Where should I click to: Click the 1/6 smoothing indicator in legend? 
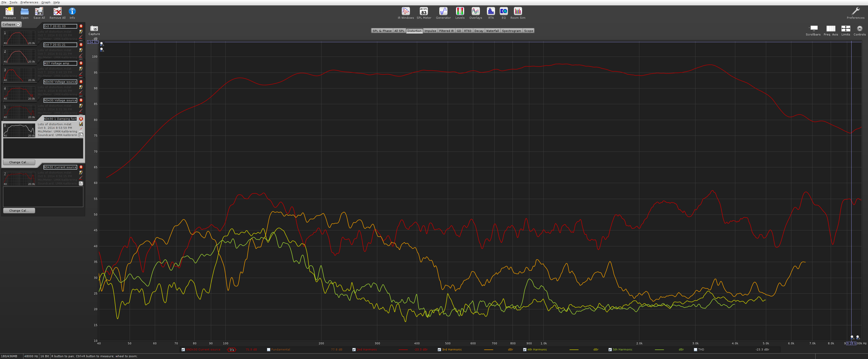point(231,349)
